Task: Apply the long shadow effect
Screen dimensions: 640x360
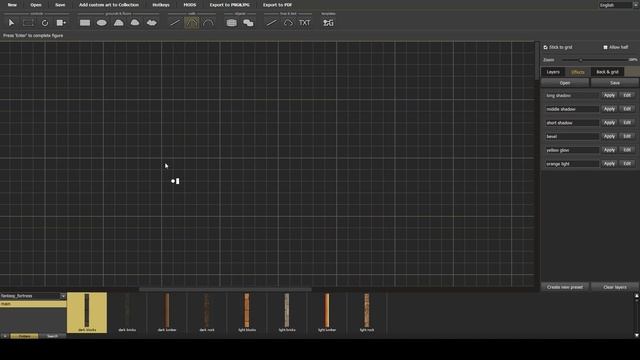Action: click(609, 95)
